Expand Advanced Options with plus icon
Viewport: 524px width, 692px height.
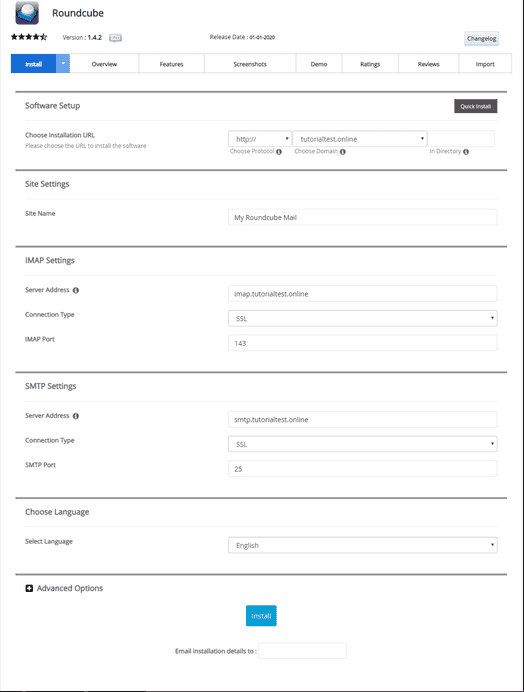click(x=29, y=588)
